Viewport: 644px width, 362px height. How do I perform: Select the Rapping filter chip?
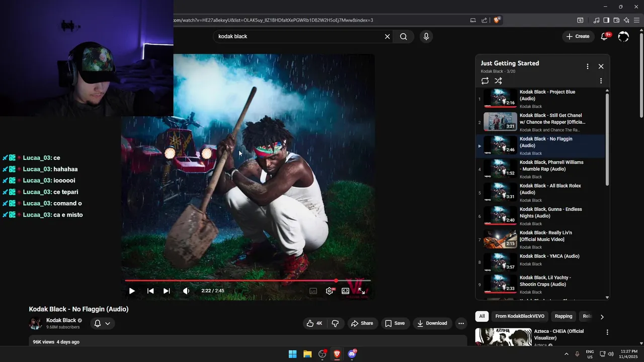click(563, 316)
